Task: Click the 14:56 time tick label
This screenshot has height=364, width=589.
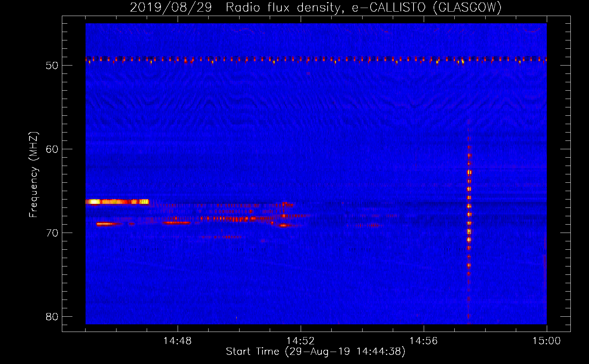Action: 424,341
